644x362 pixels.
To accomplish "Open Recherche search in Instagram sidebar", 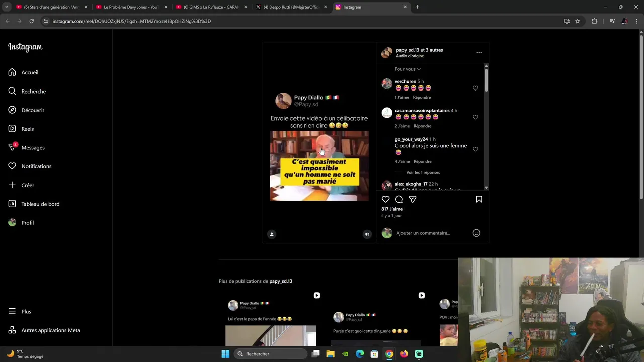I will 27,91.
